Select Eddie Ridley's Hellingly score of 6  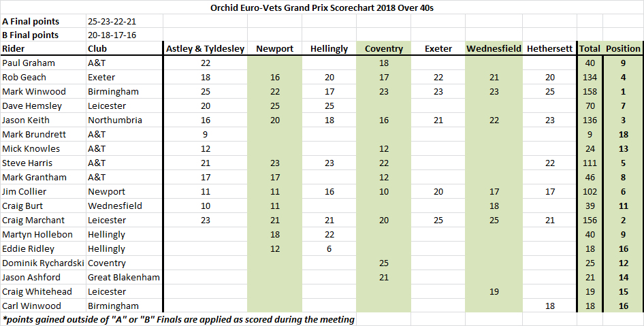pyautogui.click(x=329, y=249)
